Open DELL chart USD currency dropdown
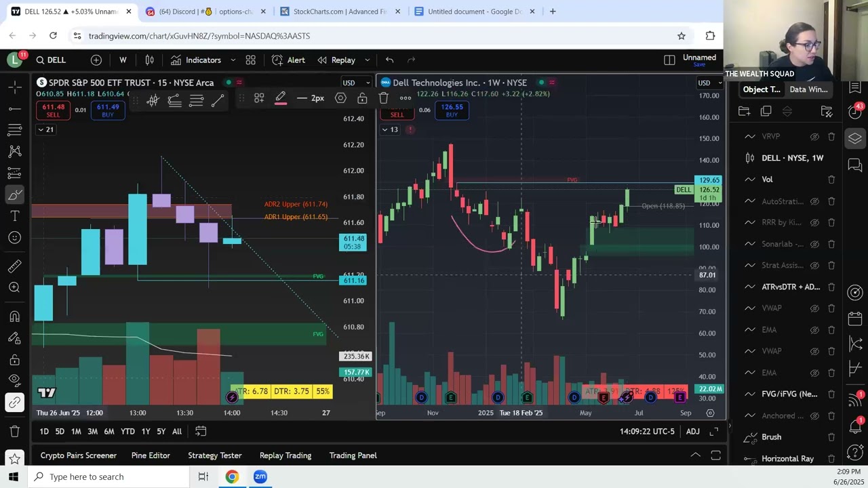Viewport: 868px width, 488px height. click(709, 83)
